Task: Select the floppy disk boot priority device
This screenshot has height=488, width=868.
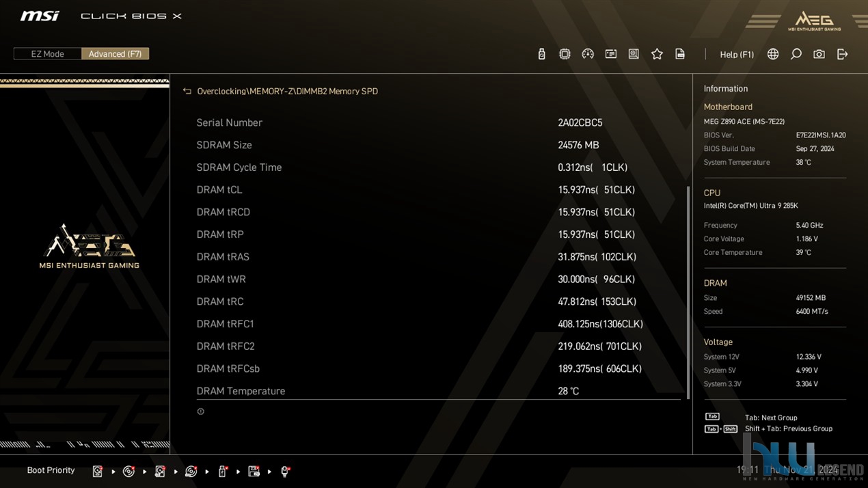Action: click(x=254, y=471)
